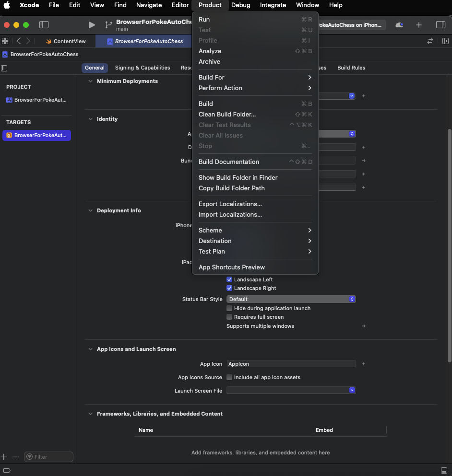This screenshot has width=452, height=476.
Task: Click the add target plus icon
Action: (4, 457)
